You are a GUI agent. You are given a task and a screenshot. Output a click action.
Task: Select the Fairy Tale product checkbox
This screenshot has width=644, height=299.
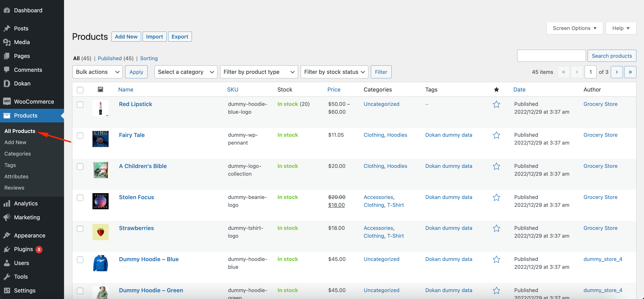point(80,135)
